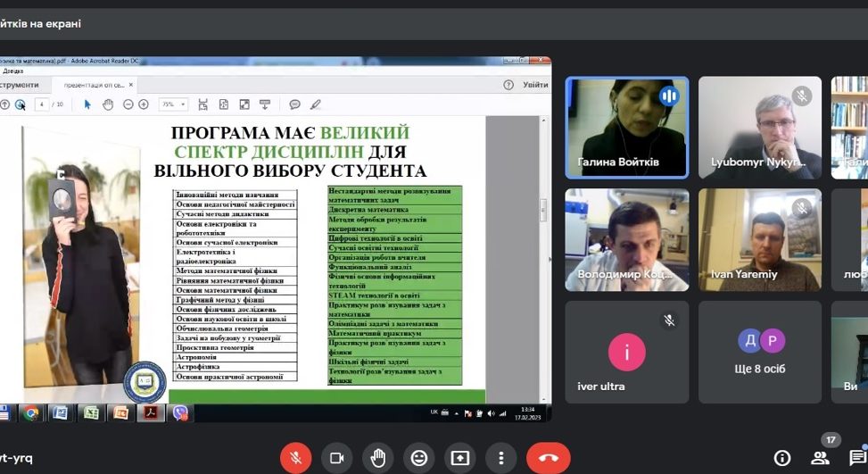Open more options three-dot menu
868x474 pixels.
(500, 458)
